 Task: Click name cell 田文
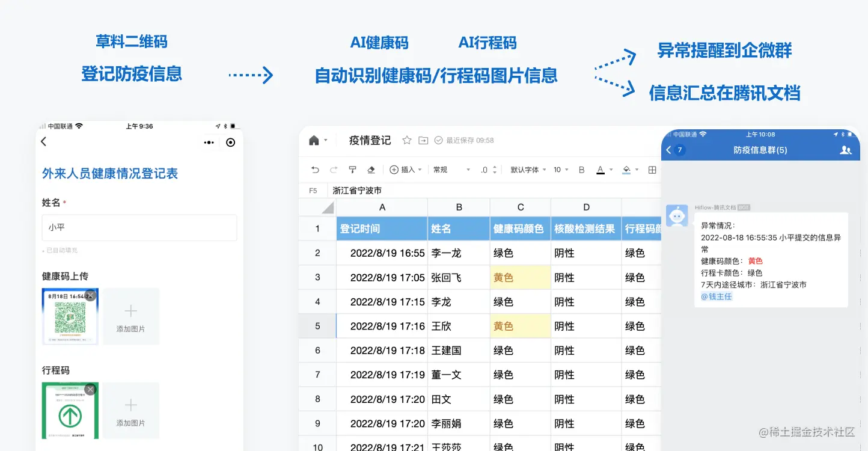pos(459,399)
